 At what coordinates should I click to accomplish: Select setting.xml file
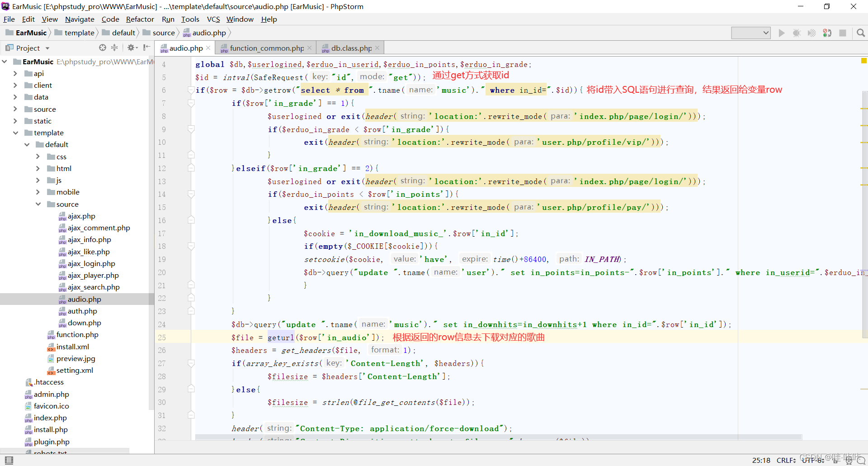pos(70,370)
